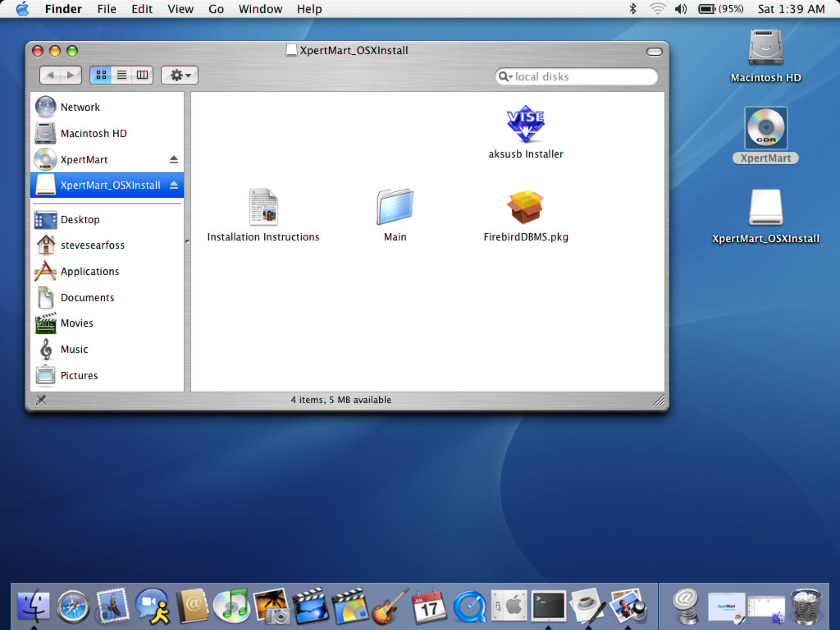Open the Go menu

[216, 9]
